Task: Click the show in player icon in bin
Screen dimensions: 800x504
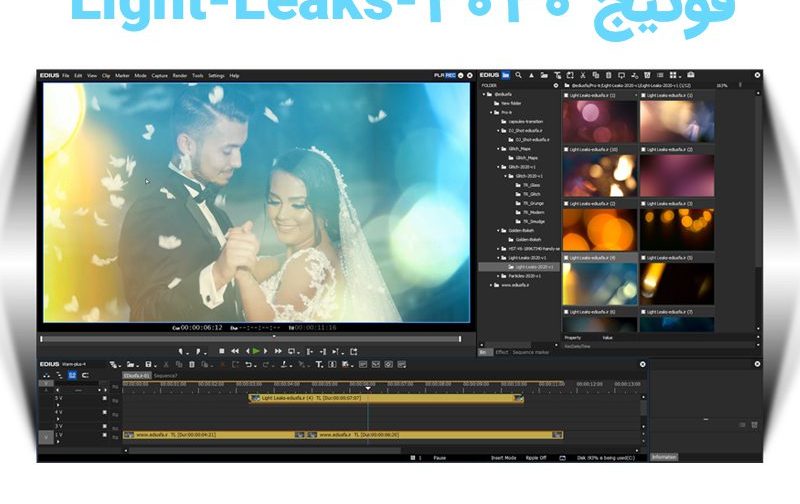Action: point(621,75)
